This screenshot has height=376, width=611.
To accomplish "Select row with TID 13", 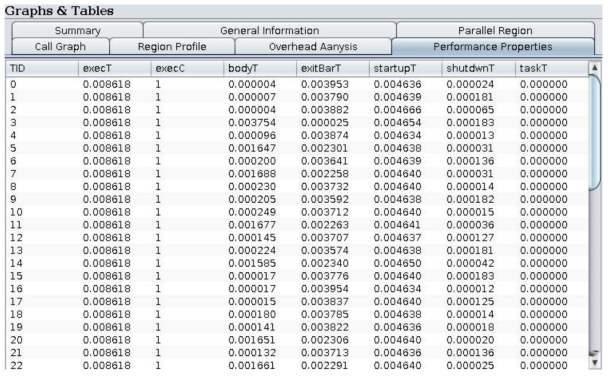I will pos(297,251).
